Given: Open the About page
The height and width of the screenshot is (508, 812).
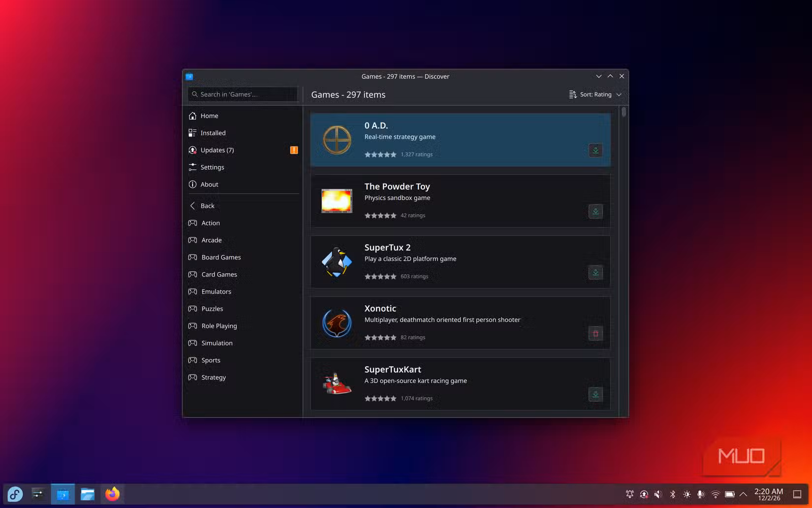Looking at the screenshot, I should point(243,185).
